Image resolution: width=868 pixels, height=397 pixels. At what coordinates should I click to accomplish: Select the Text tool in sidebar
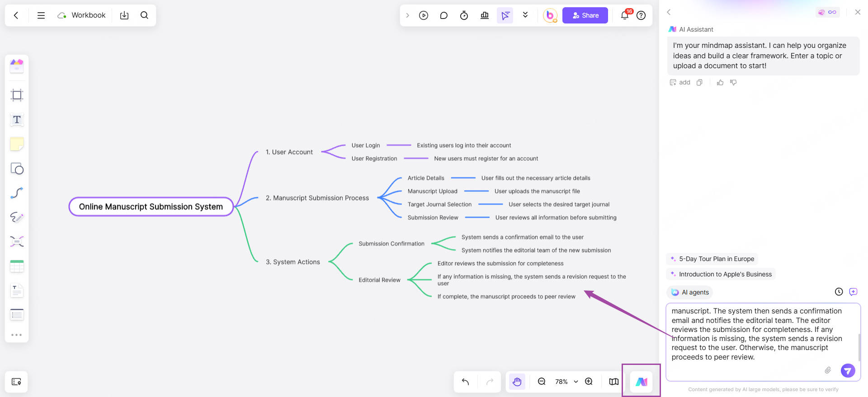click(17, 120)
